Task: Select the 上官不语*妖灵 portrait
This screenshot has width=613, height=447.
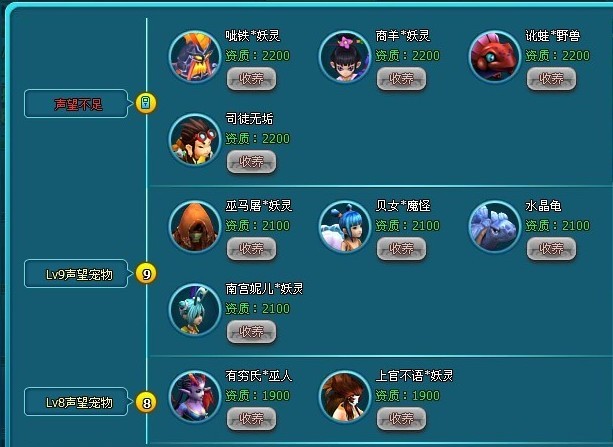Action: pyautogui.click(x=345, y=397)
